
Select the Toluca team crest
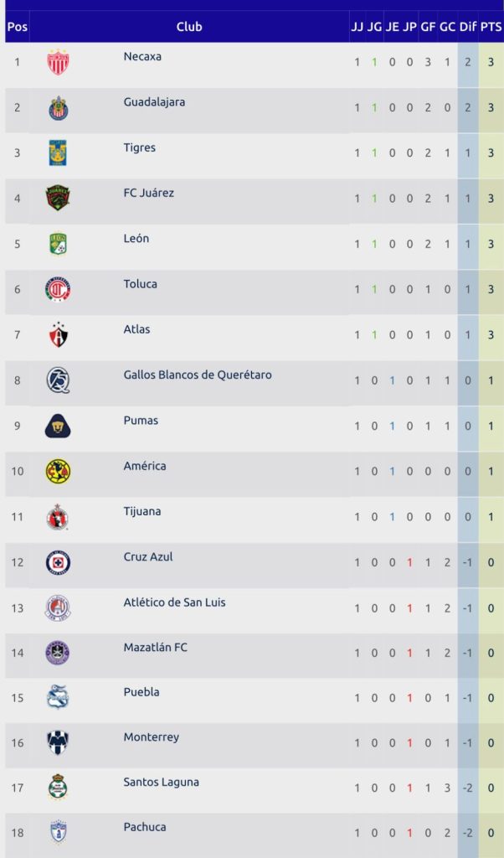click(58, 290)
